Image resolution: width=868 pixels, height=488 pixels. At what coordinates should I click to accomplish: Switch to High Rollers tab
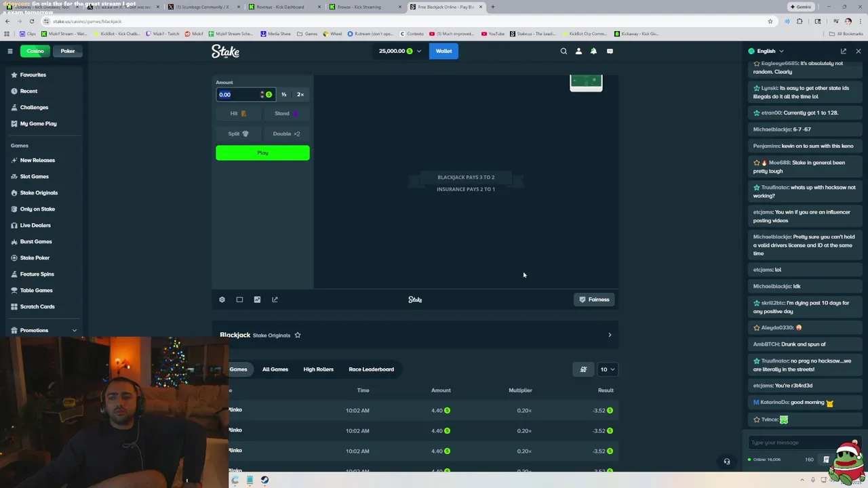click(x=318, y=369)
